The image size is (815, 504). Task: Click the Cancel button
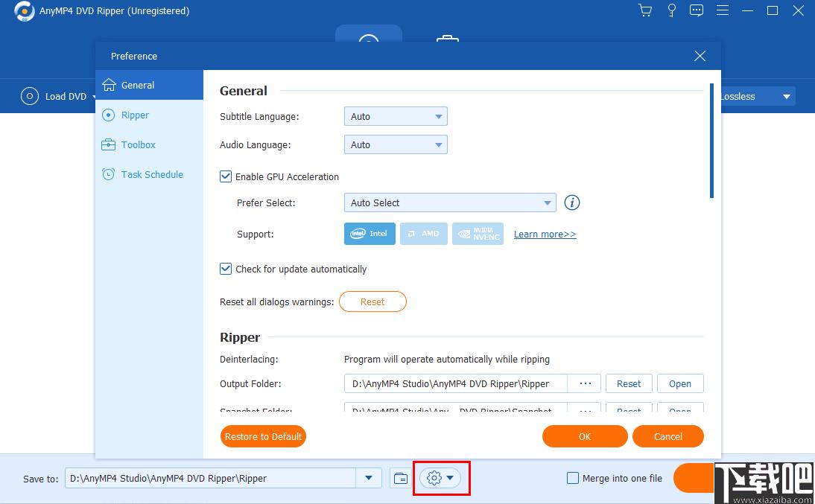[x=668, y=436]
